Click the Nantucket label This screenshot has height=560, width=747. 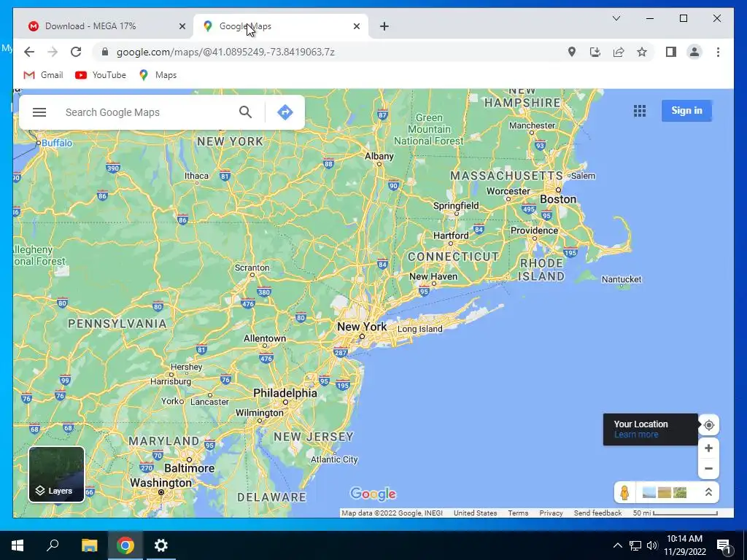point(622,279)
